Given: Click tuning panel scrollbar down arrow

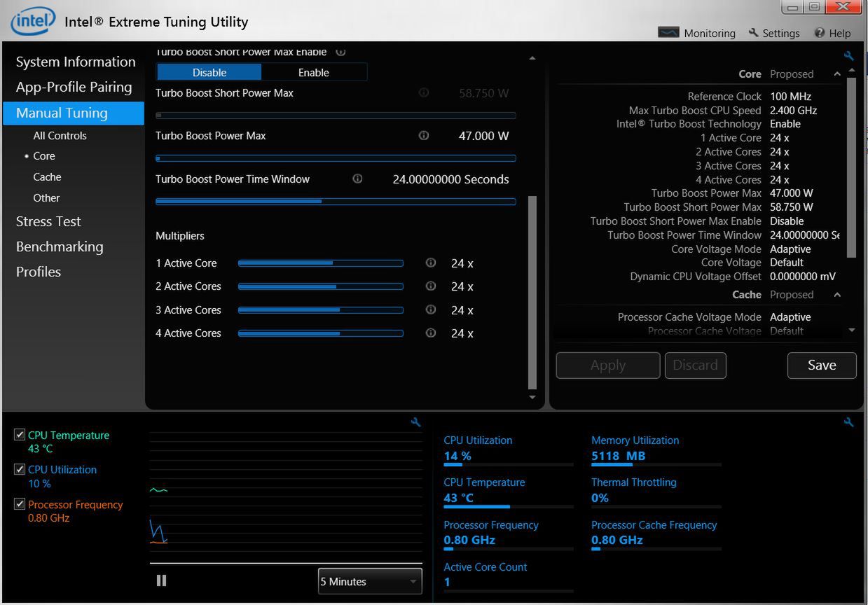Looking at the screenshot, I should click(532, 397).
